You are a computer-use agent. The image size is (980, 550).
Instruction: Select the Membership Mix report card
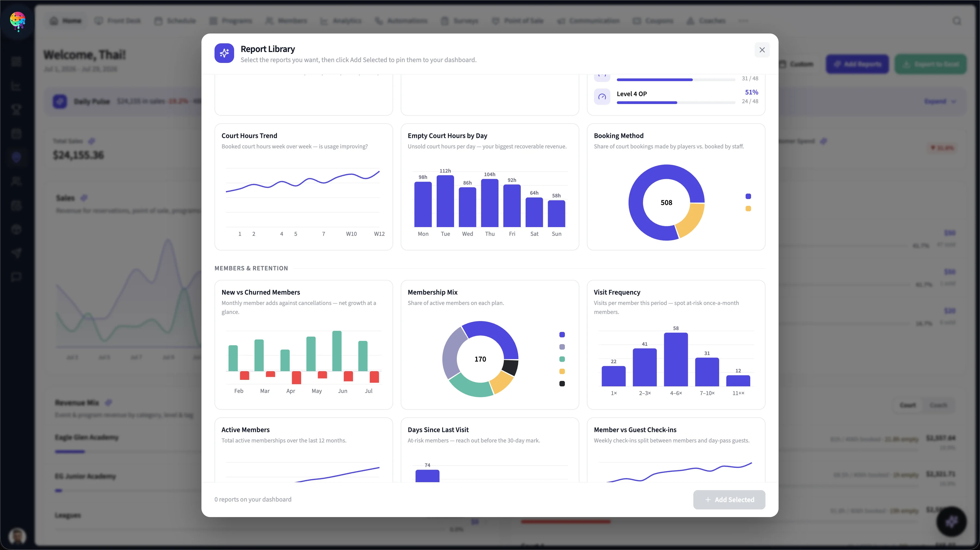tap(490, 345)
